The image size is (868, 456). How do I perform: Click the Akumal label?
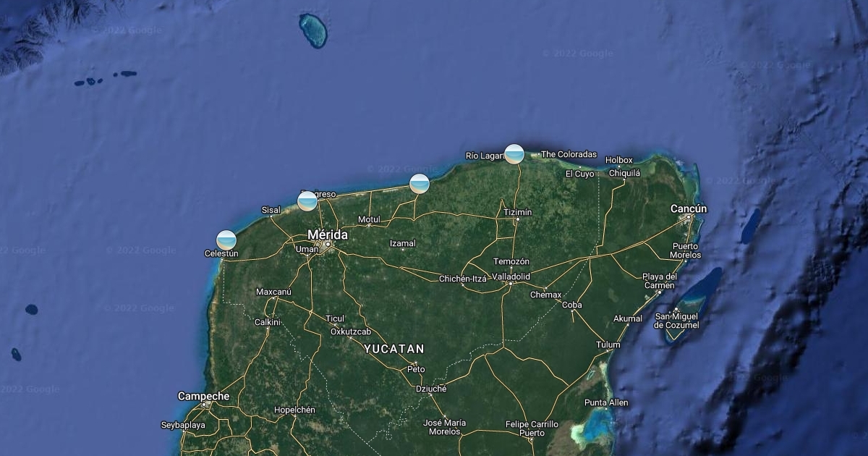coord(628,318)
